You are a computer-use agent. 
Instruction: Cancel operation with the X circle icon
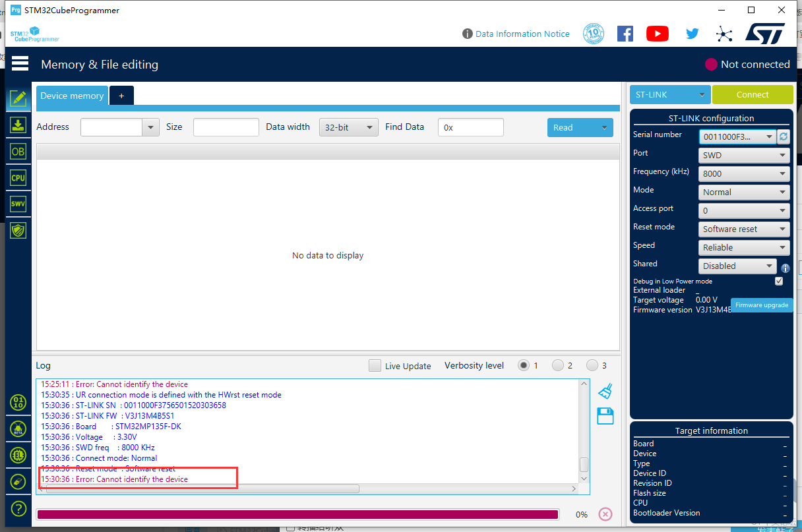click(605, 514)
